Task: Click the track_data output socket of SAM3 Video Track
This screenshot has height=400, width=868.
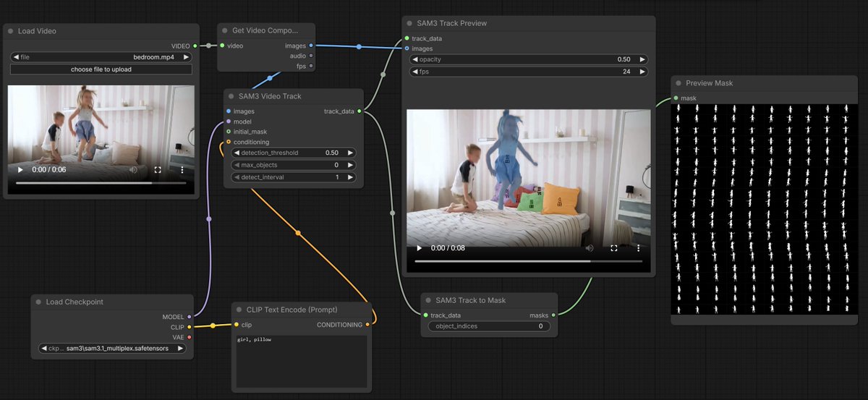Action: pos(359,111)
